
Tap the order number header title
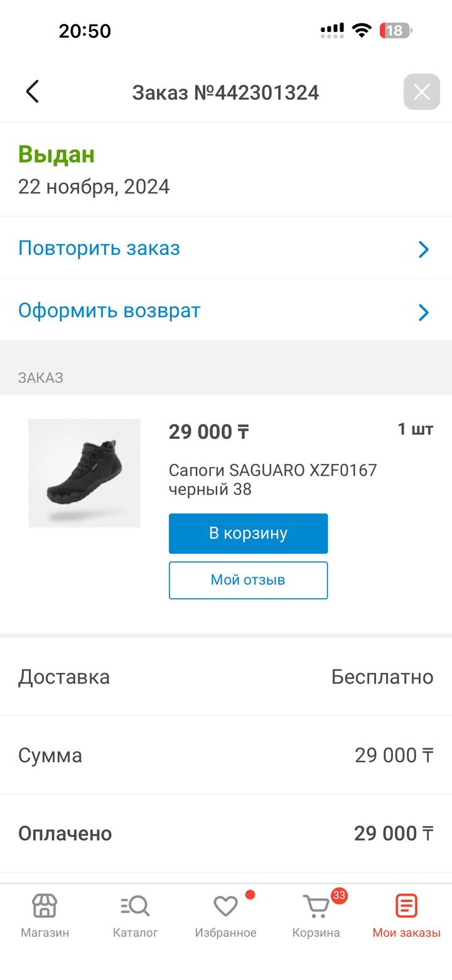[225, 92]
